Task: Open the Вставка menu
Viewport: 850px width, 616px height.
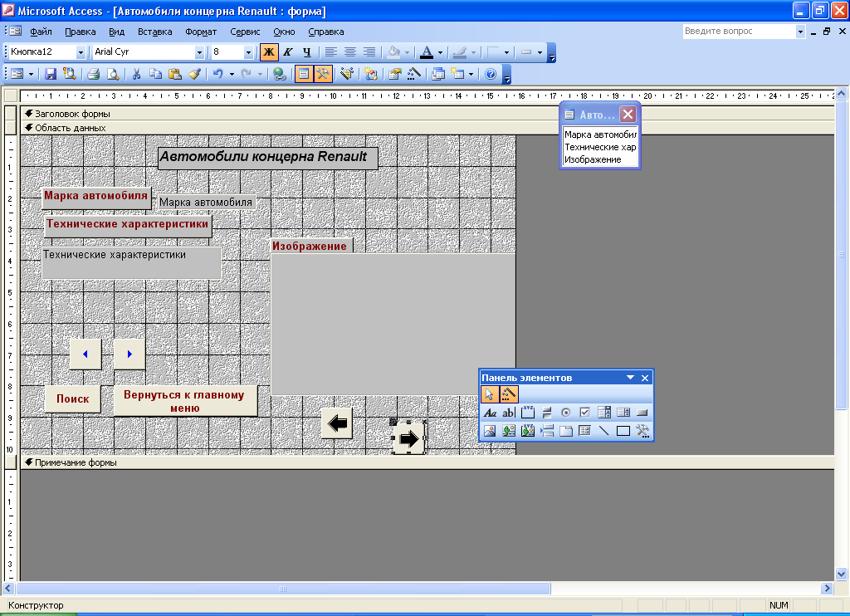Action: click(155, 32)
